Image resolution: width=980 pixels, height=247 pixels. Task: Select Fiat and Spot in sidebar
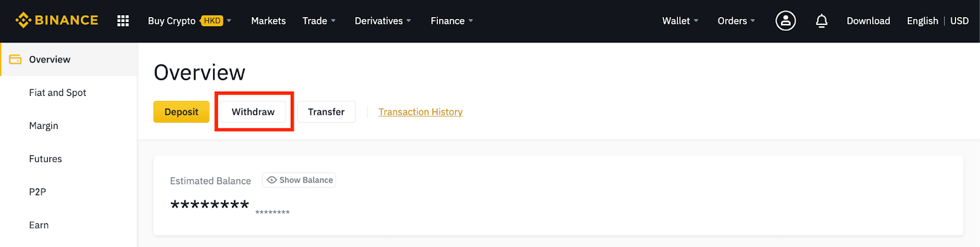(58, 93)
